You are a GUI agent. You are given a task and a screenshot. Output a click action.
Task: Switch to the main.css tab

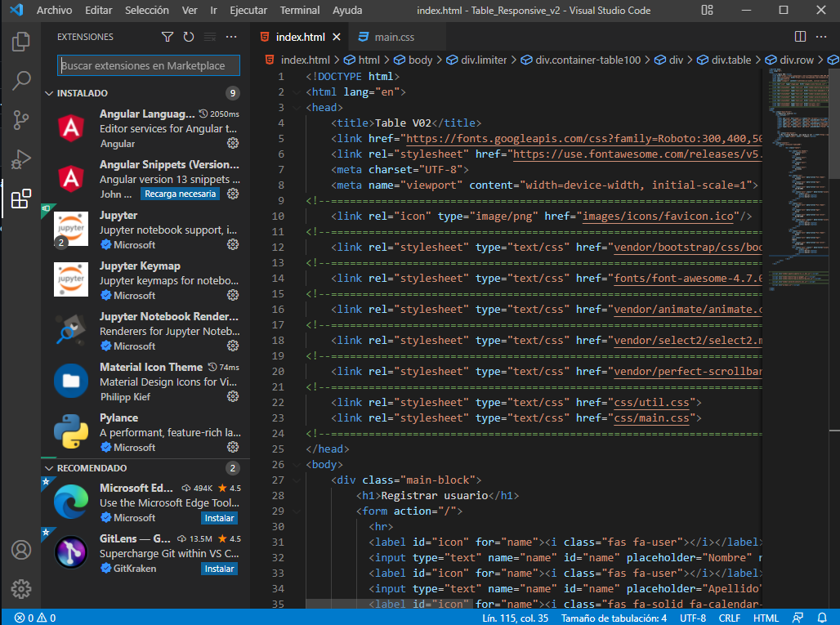pyautogui.click(x=396, y=37)
